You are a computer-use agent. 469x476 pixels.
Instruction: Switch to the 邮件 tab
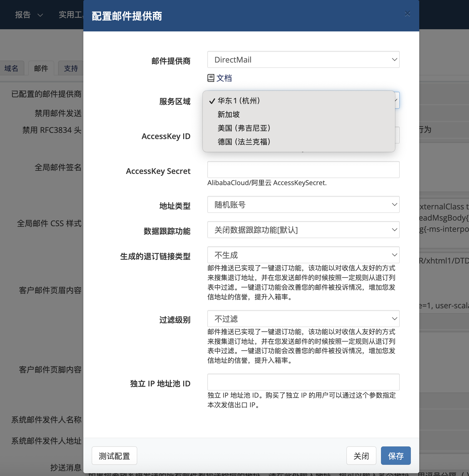pyautogui.click(x=41, y=68)
